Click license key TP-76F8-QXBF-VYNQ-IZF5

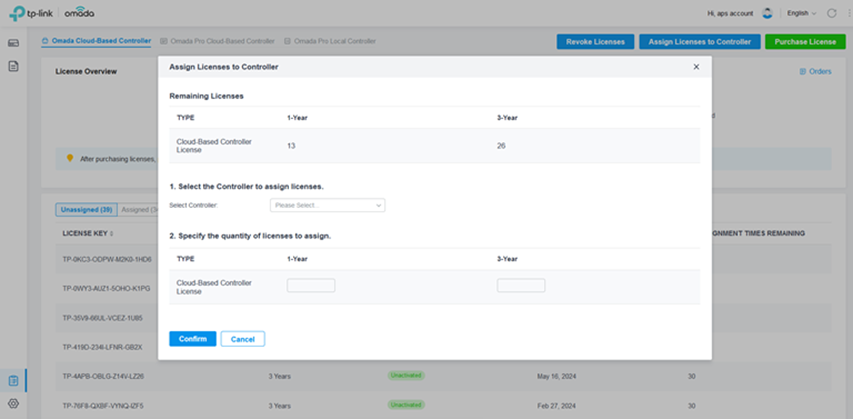pos(103,406)
